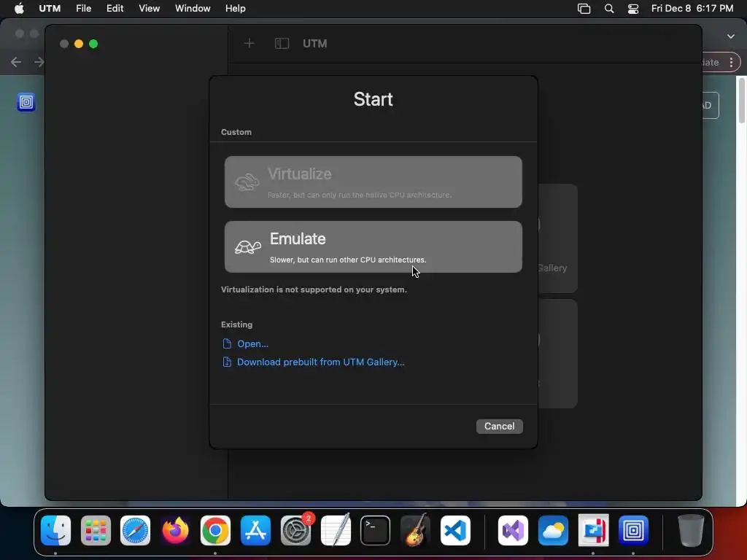Open Control Center in menu bar
This screenshot has width=747, height=560.
(x=633, y=9)
